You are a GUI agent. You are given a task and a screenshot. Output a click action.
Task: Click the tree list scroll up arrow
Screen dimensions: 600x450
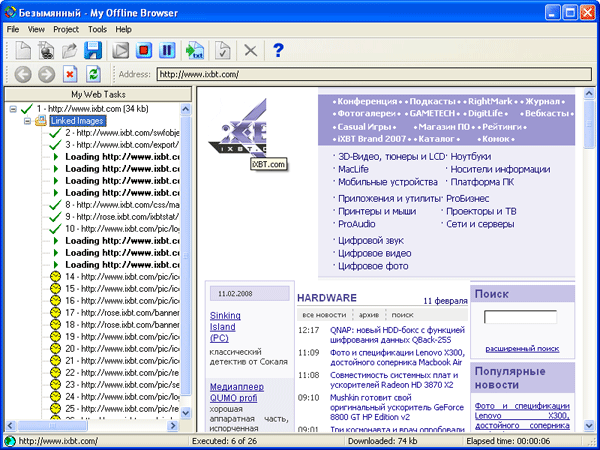pos(186,109)
